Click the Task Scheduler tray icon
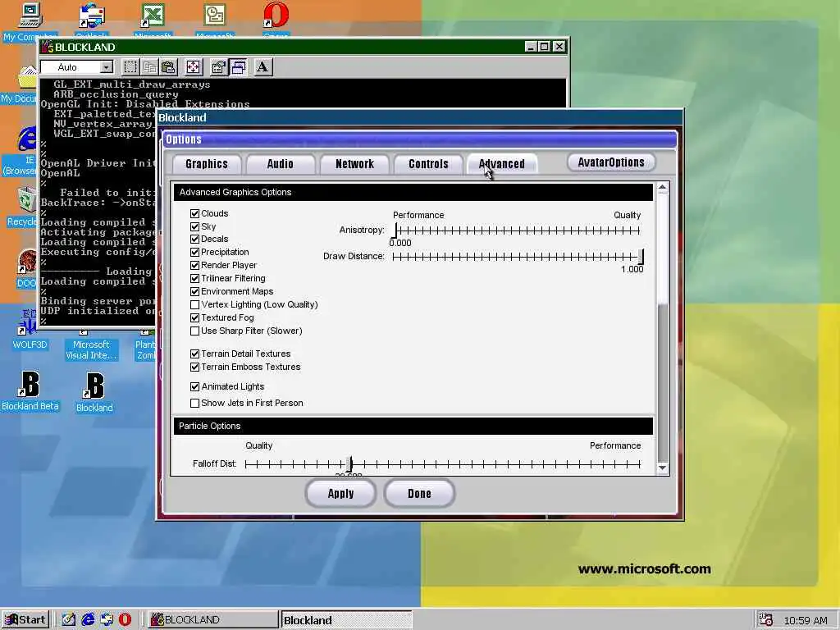840x630 pixels. pyautogui.click(x=766, y=620)
